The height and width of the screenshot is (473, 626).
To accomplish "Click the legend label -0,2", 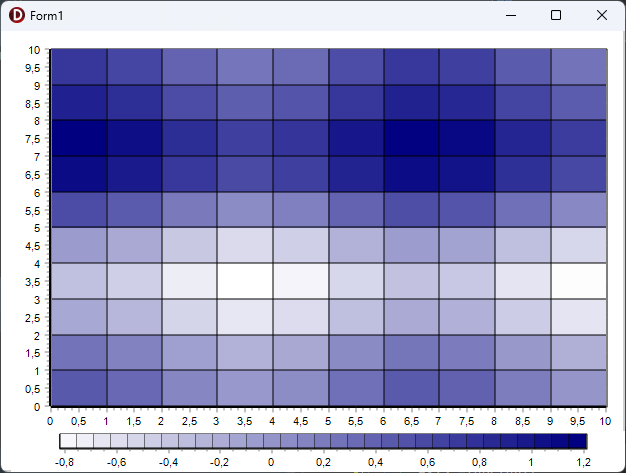I will point(219,462).
